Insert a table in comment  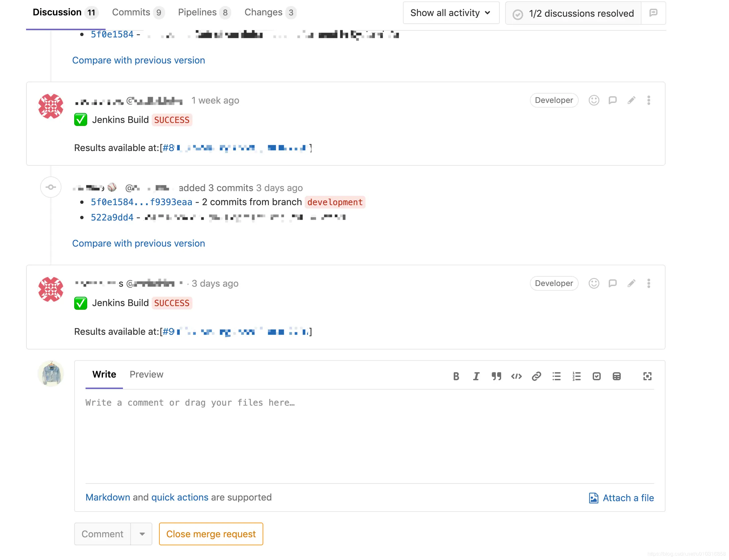[616, 377]
